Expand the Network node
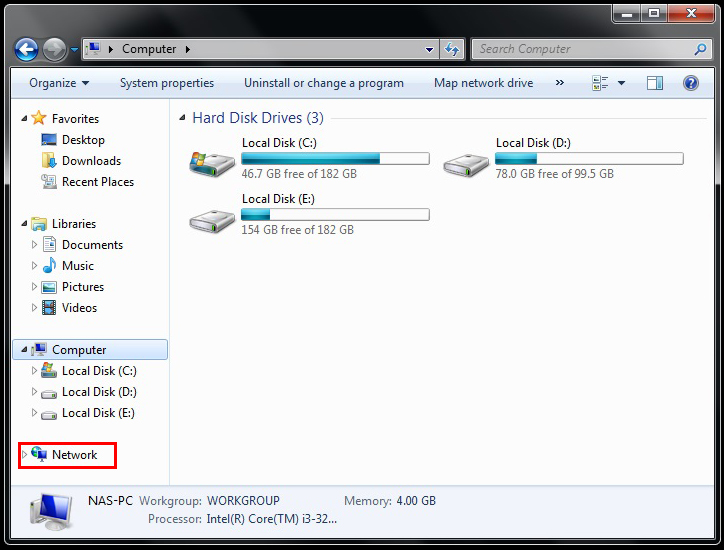 coord(24,454)
